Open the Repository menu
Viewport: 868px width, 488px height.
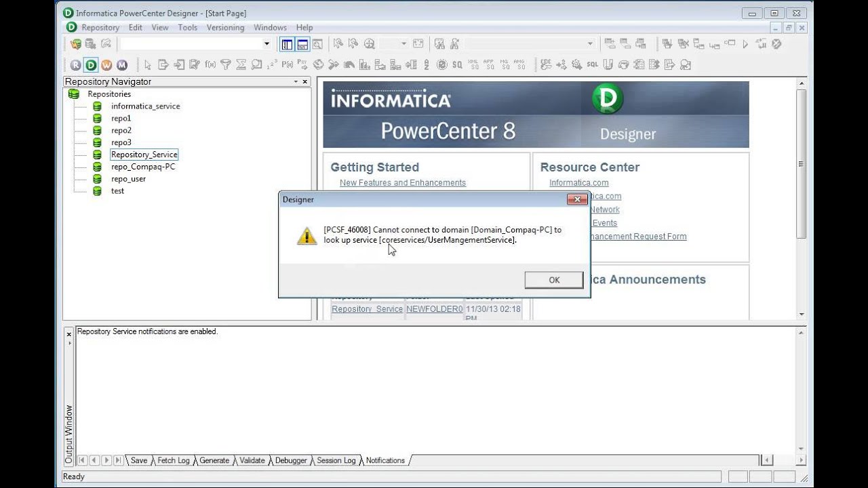[100, 28]
